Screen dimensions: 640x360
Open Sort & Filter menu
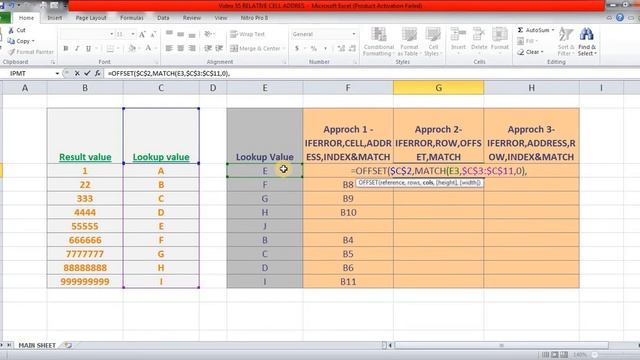pyautogui.click(x=566, y=42)
